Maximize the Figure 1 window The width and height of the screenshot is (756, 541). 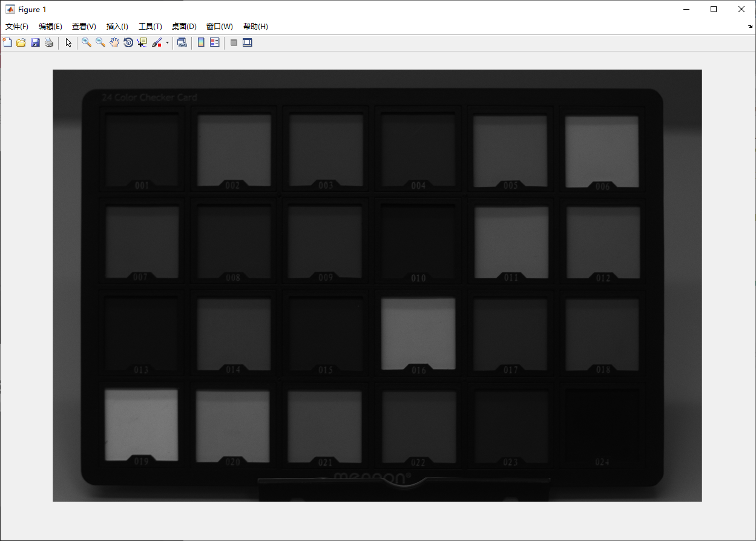(714, 9)
